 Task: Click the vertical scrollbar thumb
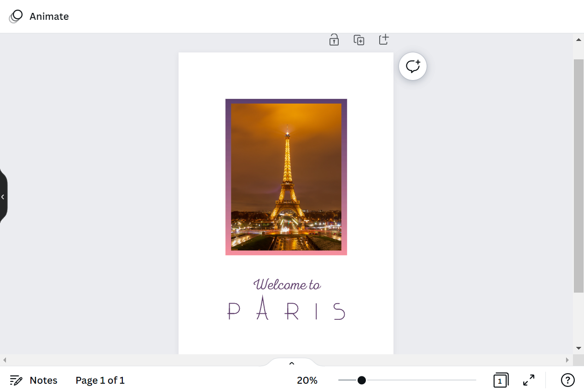(x=578, y=176)
